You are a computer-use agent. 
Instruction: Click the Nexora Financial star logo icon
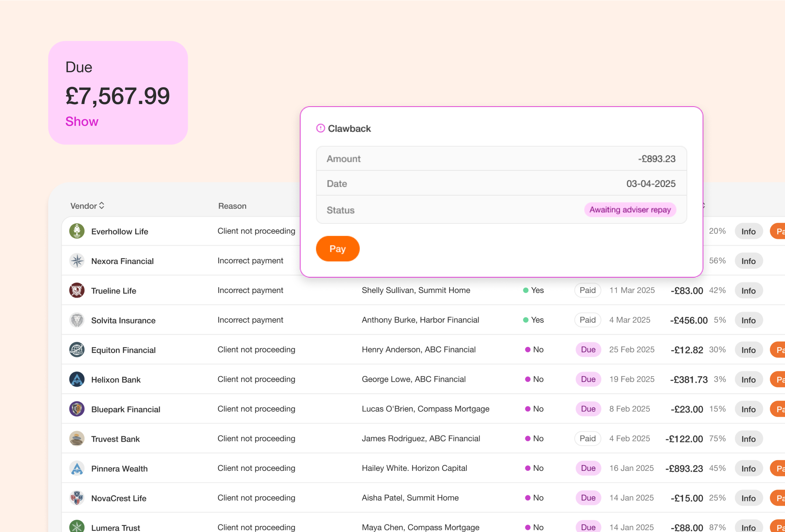(77, 261)
